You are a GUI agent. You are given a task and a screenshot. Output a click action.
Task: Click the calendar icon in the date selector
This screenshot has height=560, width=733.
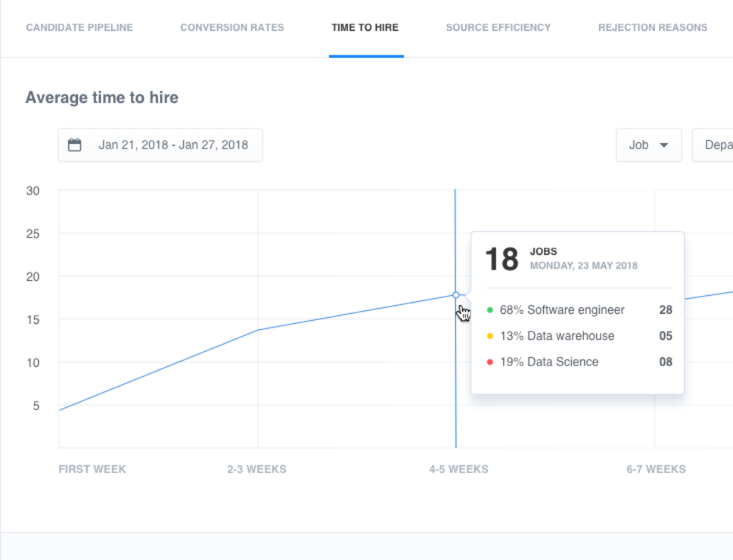74,144
